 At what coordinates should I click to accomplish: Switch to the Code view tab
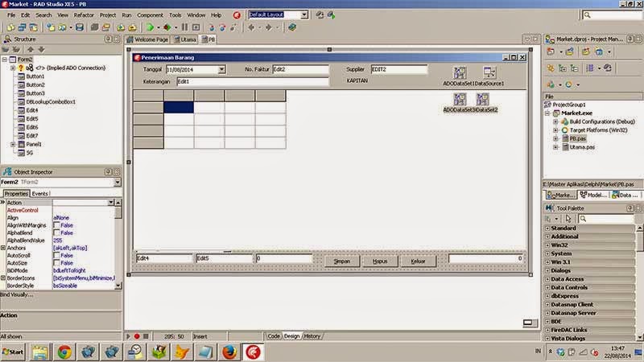pos(274,336)
